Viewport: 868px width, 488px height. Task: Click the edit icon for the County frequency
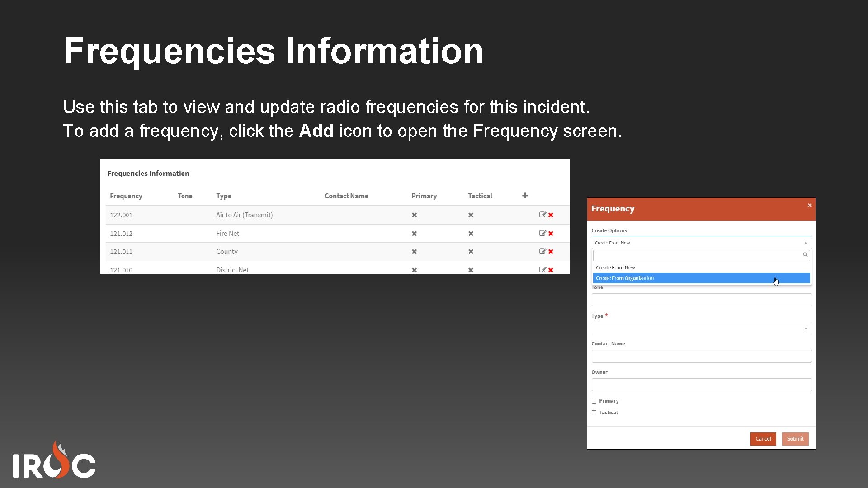(542, 251)
